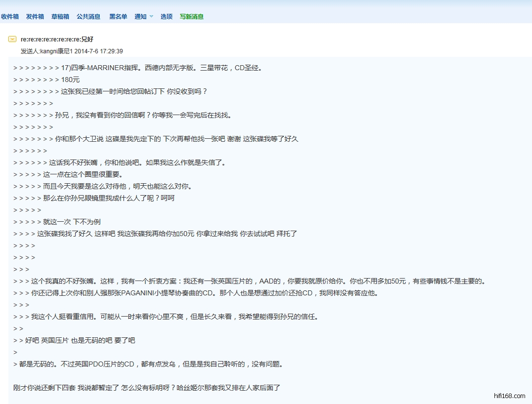Click 写新消息 to compose a message

click(x=192, y=16)
